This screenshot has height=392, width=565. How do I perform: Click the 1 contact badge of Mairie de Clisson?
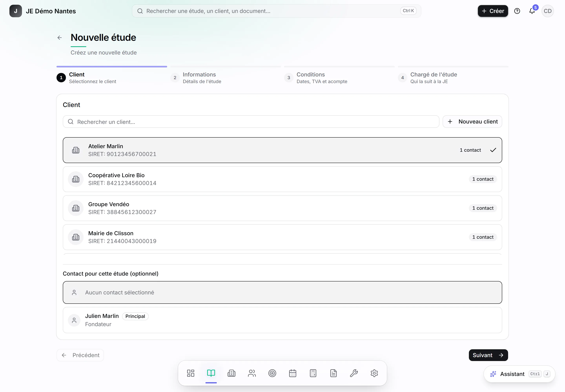click(x=483, y=237)
